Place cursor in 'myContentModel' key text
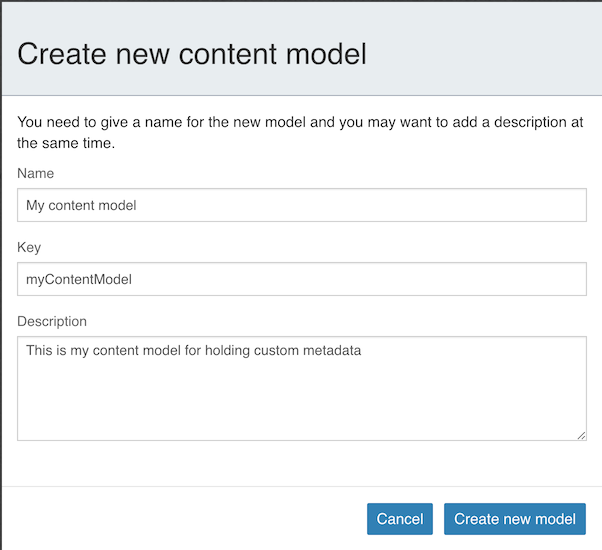 (79, 279)
